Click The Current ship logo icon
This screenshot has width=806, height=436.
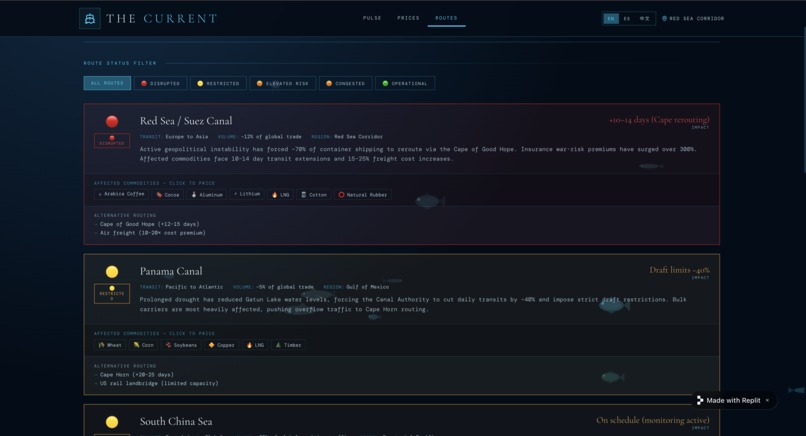90,19
